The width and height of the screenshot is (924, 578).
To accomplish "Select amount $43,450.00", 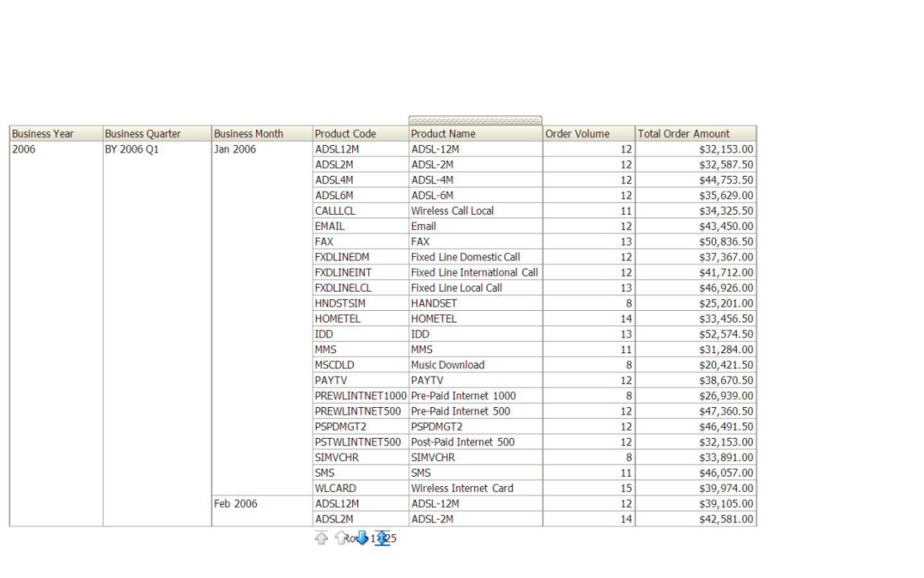I will click(726, 226).
